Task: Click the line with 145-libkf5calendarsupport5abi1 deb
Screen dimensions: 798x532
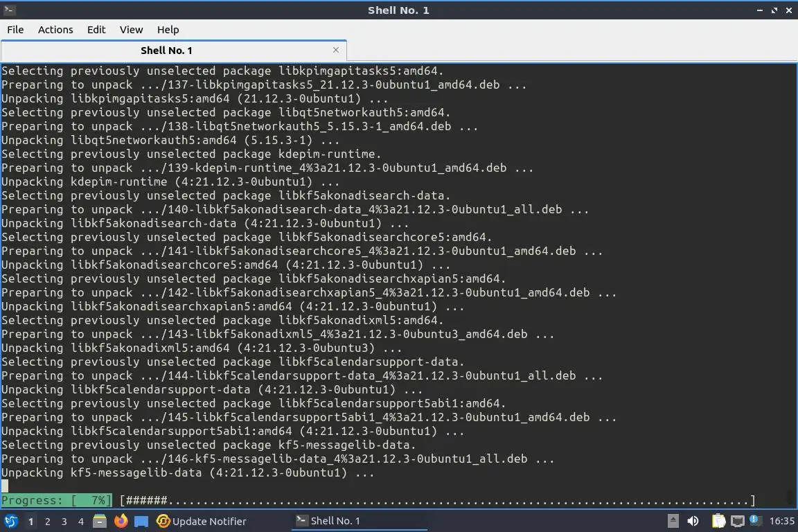Action: point(309,417)
